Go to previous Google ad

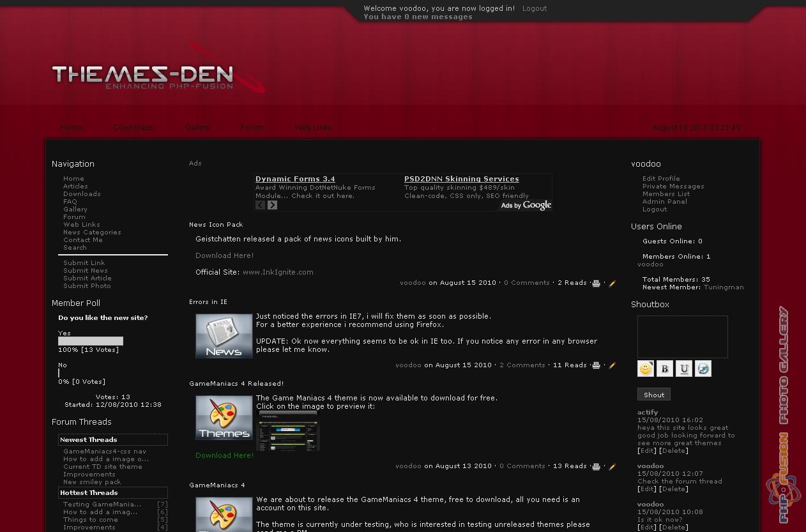coord(260,205)
